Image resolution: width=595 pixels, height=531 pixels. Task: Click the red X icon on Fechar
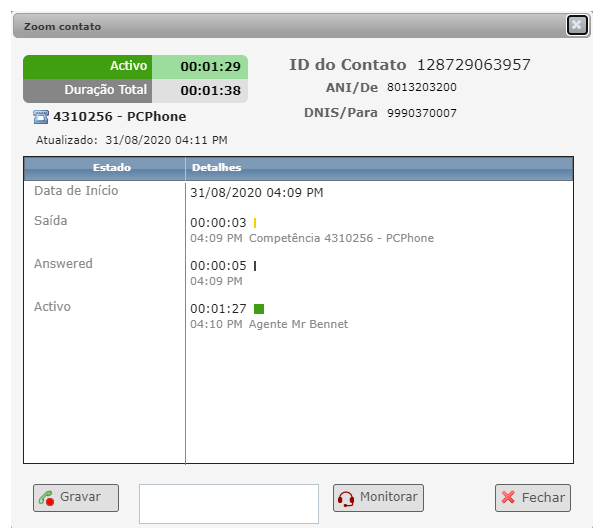point(508,497)
